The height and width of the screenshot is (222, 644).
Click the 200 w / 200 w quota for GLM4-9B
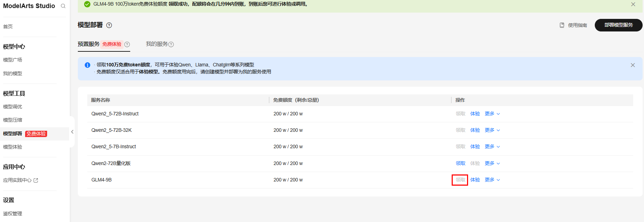pos(288,180)
